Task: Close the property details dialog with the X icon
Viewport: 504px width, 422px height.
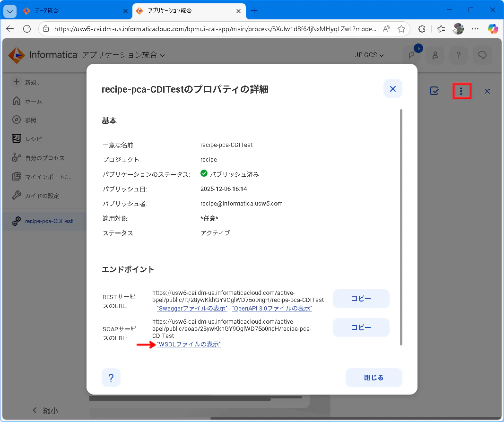Action: [392, 89]
